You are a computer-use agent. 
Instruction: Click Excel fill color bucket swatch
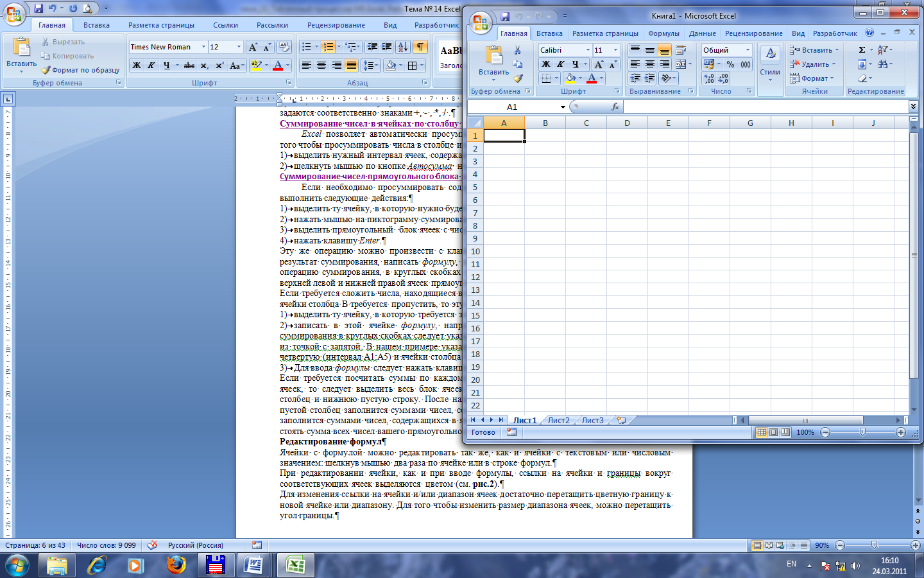[570, 78]
